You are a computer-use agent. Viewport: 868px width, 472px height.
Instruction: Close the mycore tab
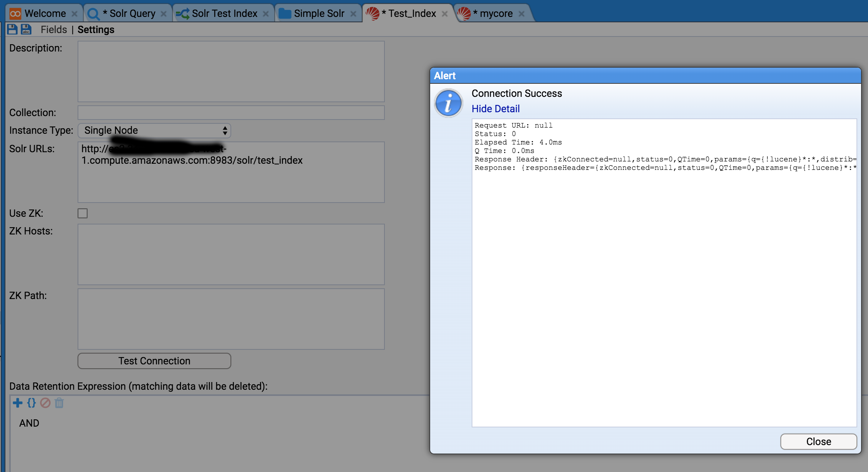click(522, 14)
